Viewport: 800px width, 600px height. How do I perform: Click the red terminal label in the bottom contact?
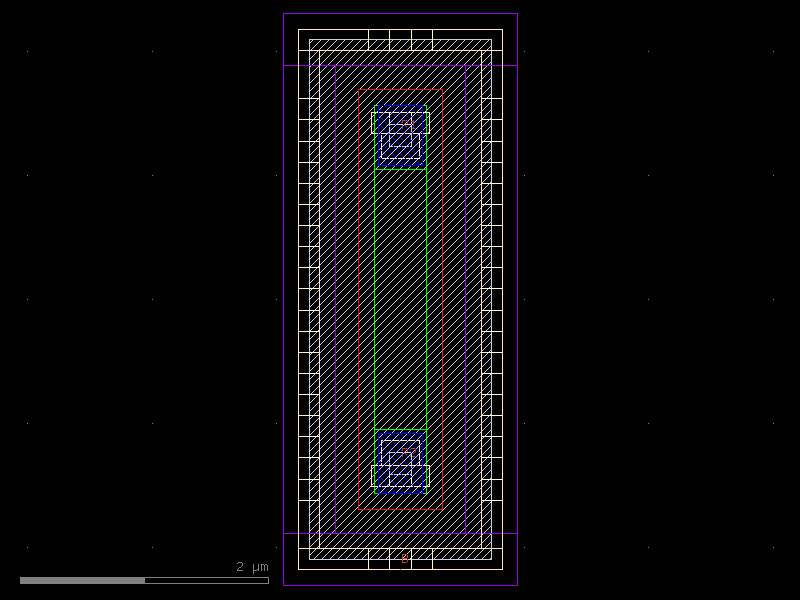407,452
